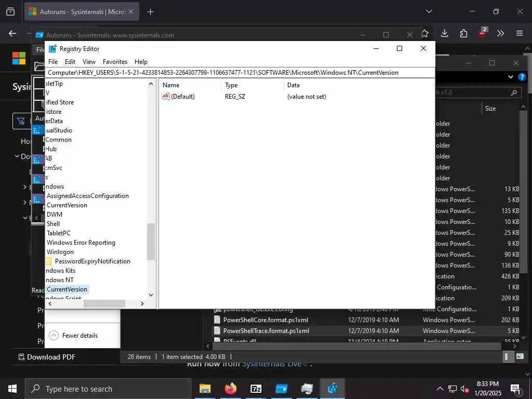Click the uBlock Origin toolbar icon
Viewport: 532px width, 399px height.
[x=483, y=33]
